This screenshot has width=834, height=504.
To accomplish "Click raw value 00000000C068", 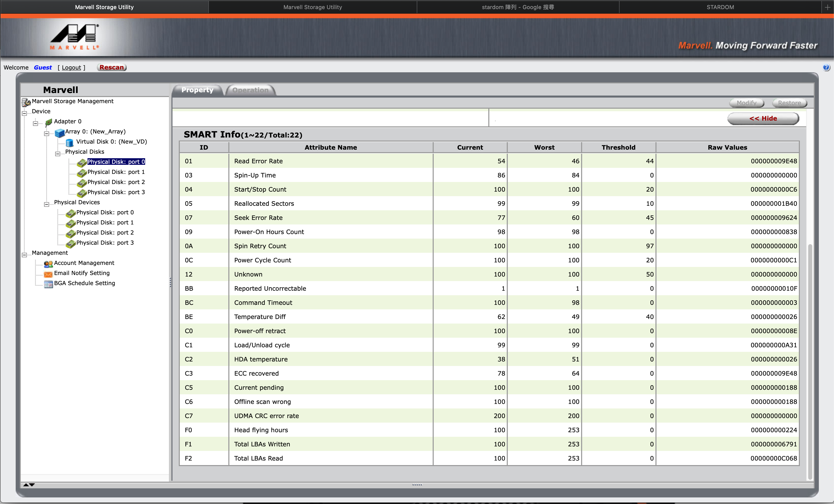I will [774, 458].
